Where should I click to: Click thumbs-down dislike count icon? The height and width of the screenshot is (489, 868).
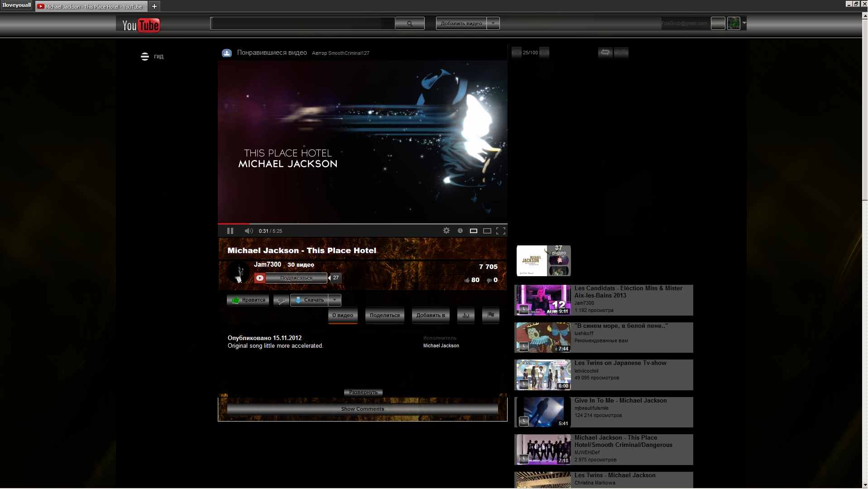pos(489,280)
